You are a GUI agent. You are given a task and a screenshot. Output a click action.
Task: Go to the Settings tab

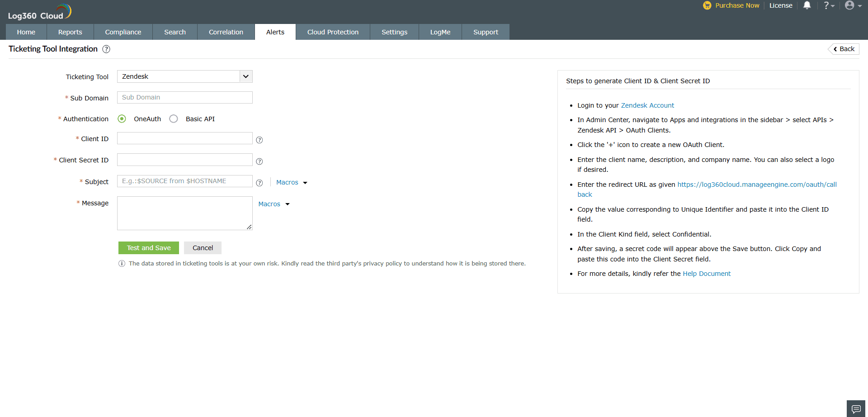click(394, 32)
